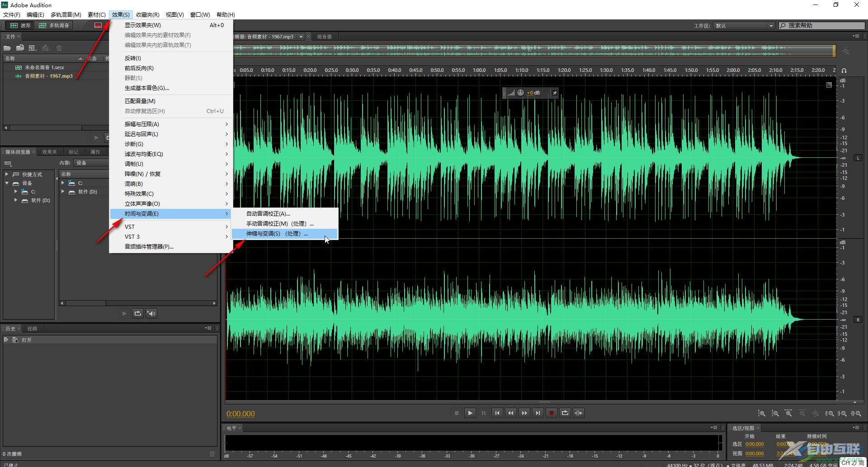Select file 音频素材 - 1967.mp3 in Files panel
This screenshot has width=868, height=467.
click(48, 76)
